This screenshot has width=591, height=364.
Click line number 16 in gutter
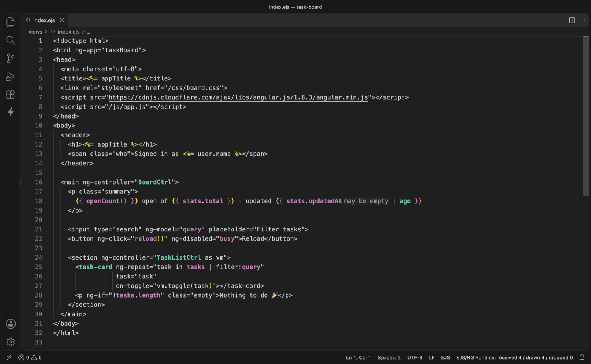[38, 182]
